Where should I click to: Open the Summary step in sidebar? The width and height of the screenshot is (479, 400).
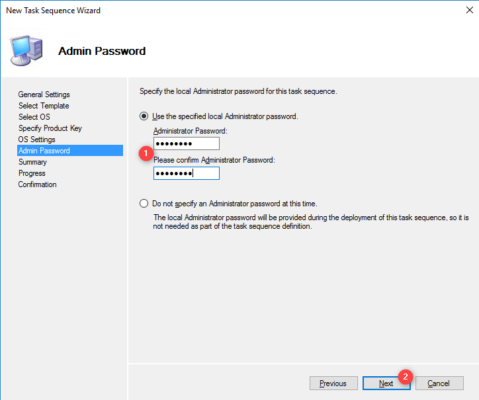(x=32, y=162)
